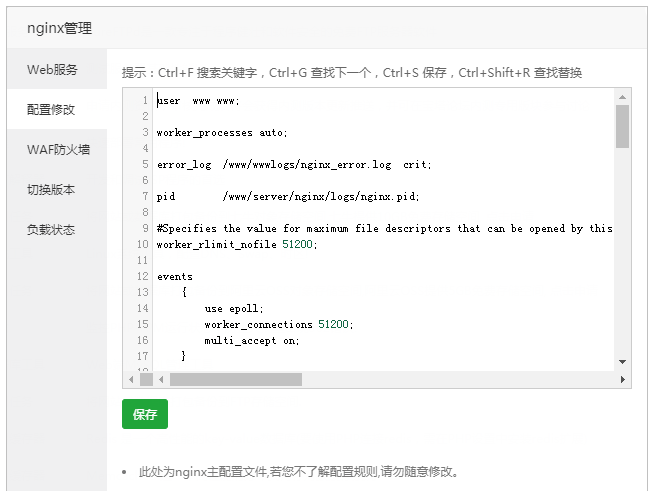The height and width of the screenshot is (491, 654).
Task: Click the small square horizontal scrollbar thumb
Action: (146, 380)
